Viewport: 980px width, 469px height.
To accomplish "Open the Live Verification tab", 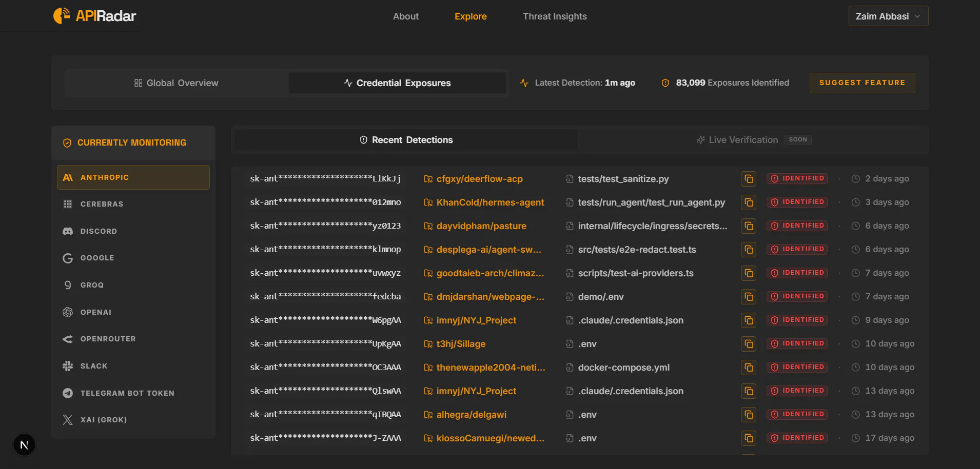I will (753, 140).
